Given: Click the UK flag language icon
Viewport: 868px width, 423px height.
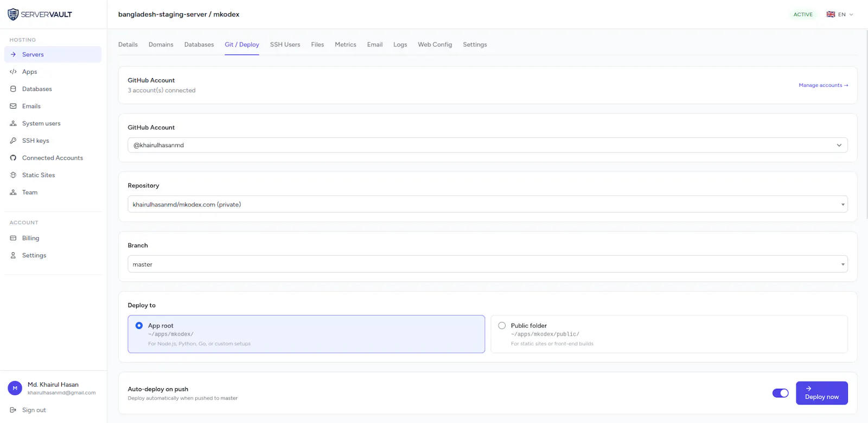Looking at the screenshot, I should pos(831,15).
